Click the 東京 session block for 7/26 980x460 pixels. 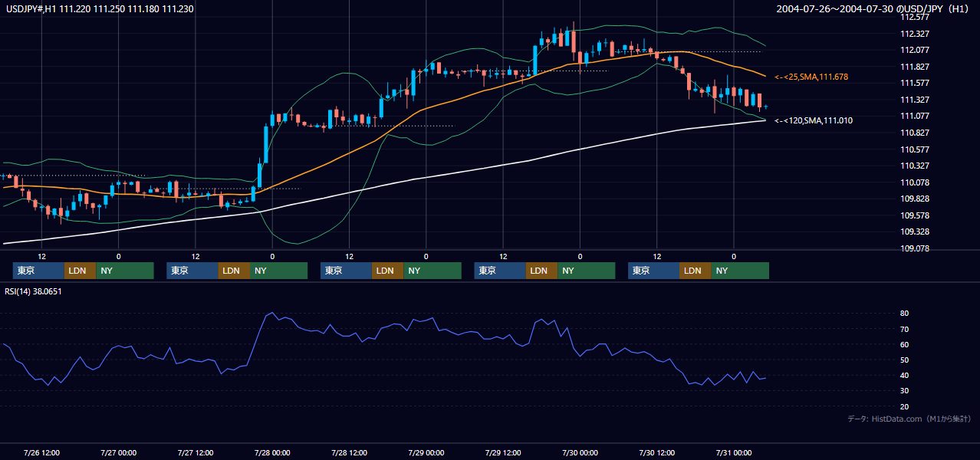coord(39,271)
